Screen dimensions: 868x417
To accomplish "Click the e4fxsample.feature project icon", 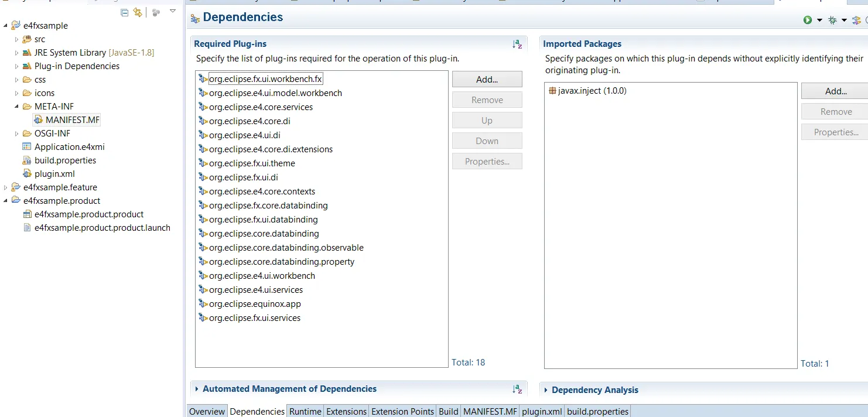I will (16, 187).
